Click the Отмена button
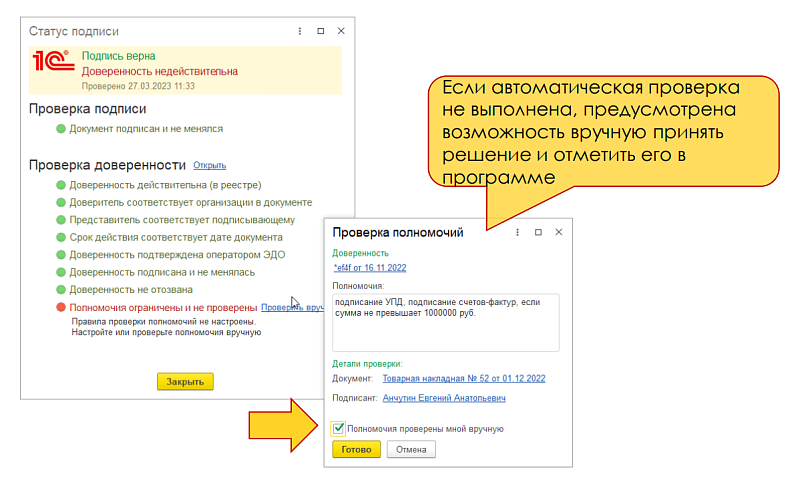800x484 pixels. [x=411, y=449]
